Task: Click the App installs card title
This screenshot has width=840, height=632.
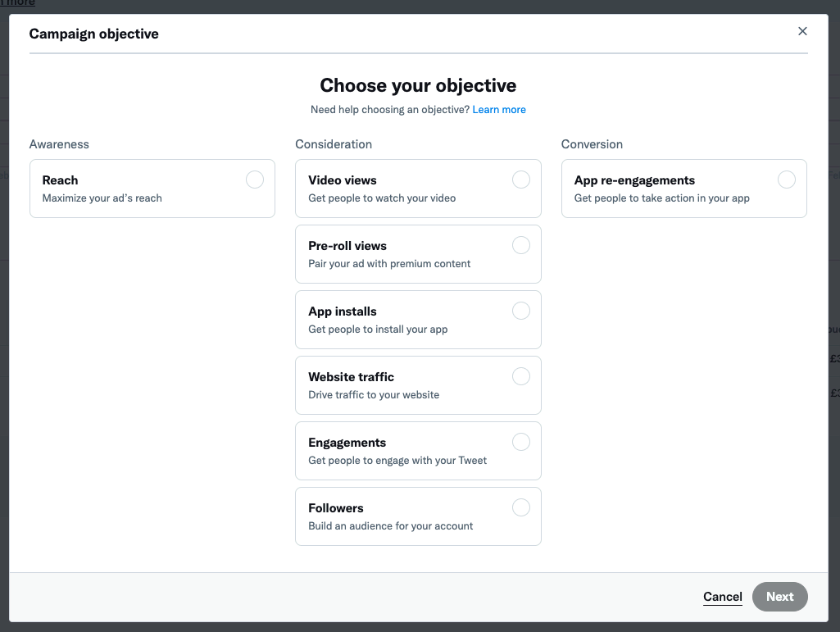Action: pyautogui.click(x=343, y=311)
